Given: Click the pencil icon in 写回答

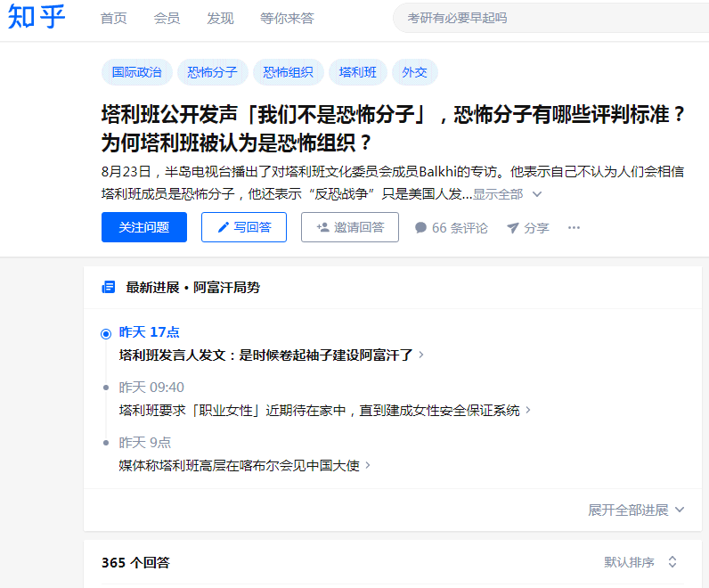Looking at the screenshot, I should [x=224, y=227].
